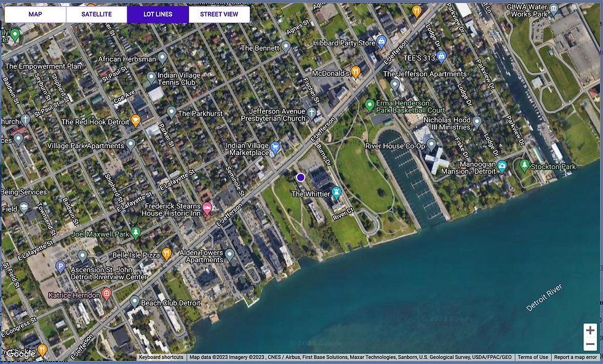603x364 pixels.
Task: Click Report a map error link
Action: pyautogui.click(x=575, y=357)
